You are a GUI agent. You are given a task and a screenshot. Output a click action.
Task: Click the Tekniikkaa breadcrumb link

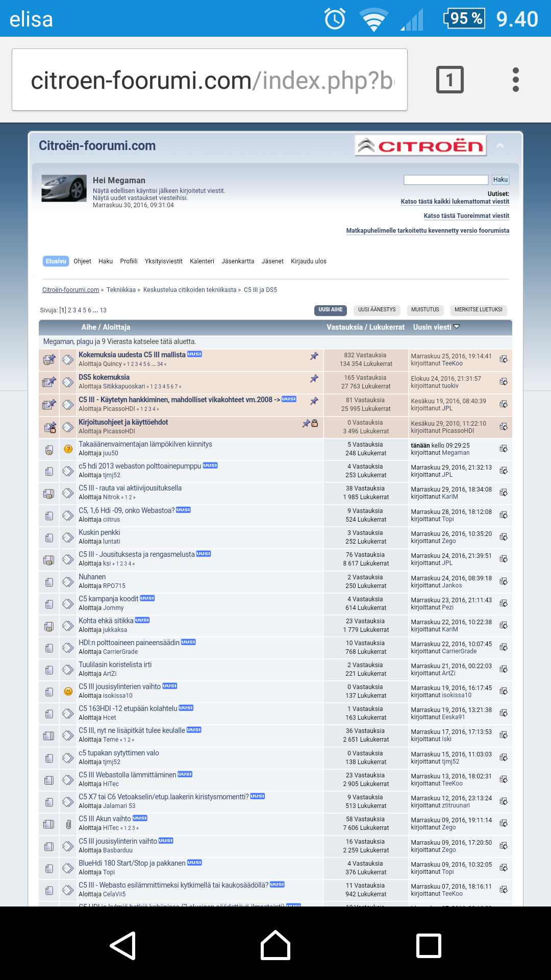(121, 290)
